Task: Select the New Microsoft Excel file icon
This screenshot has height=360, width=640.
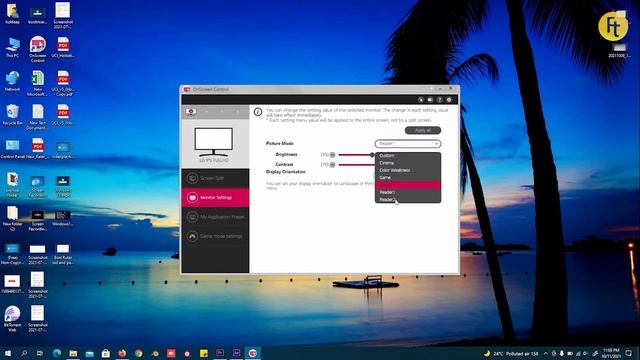Action: tap(38, 83)
